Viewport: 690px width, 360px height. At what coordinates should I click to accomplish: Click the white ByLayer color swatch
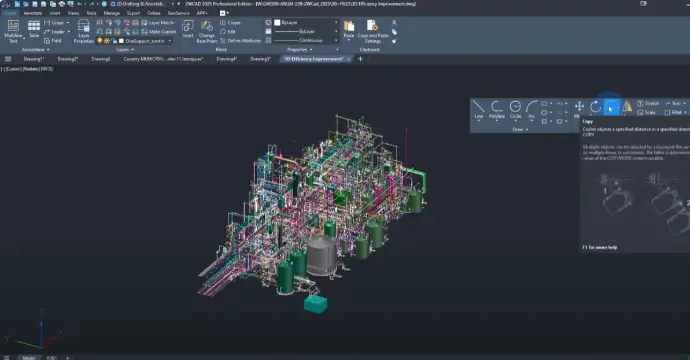tap(277, 22)
